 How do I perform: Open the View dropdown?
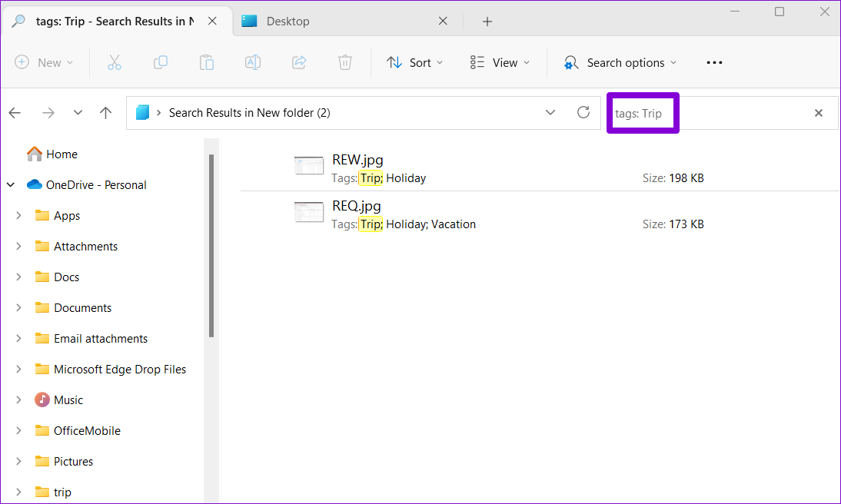click(x=500, y=62)
